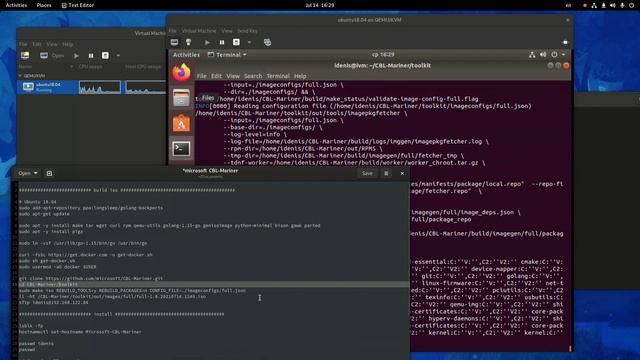Click the shutdown icon in the VM viewer toolbar
Screen dimensions: 640x360
tap(236, 42)
